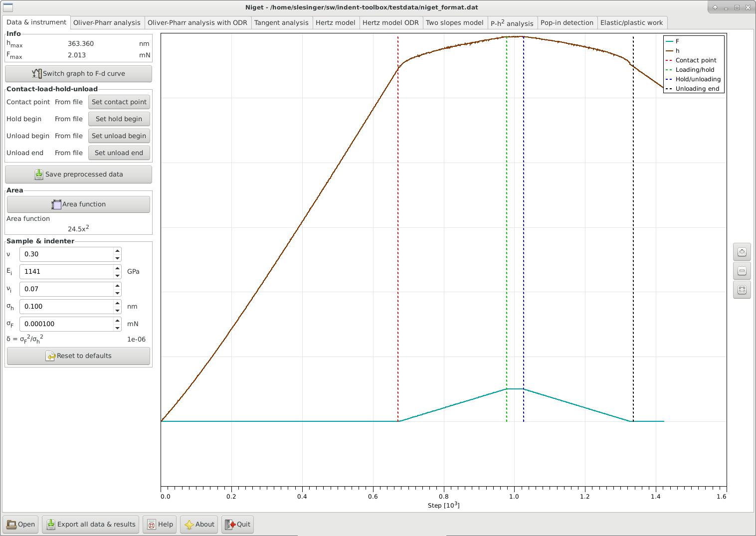Click the green Loading/hold dashed line

507,229
